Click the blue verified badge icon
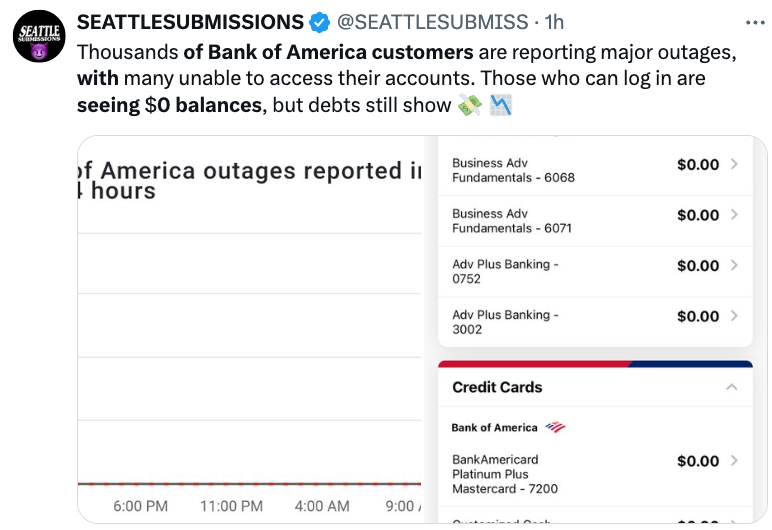This screenshot has width=772, height=530. [320, 22]
